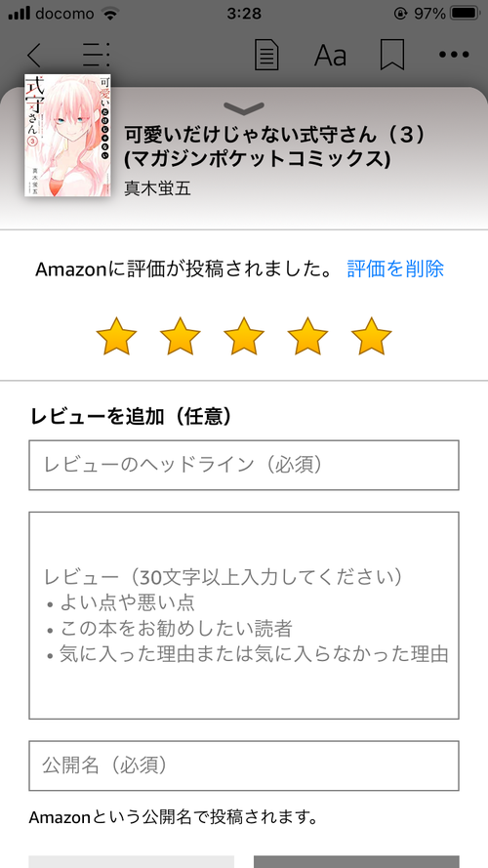
Task: Tap the 評価を削除 link
Action: click(x=395, y=269)
